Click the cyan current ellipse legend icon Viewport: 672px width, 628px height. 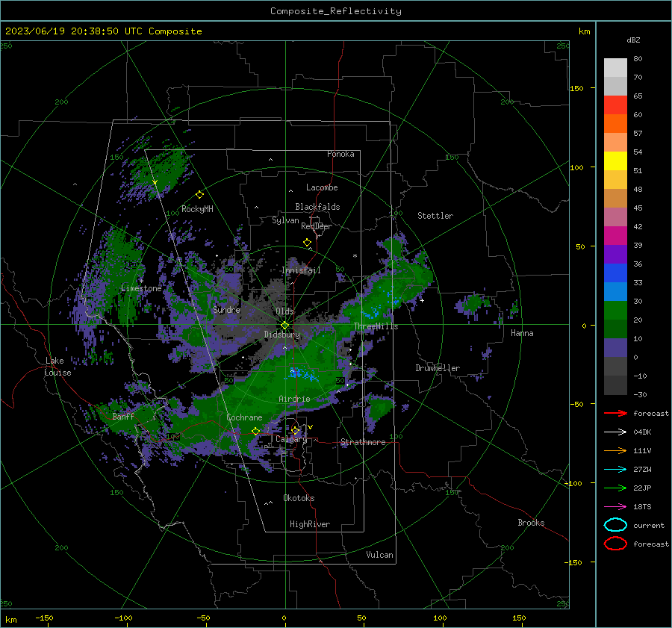click(615, 525)
